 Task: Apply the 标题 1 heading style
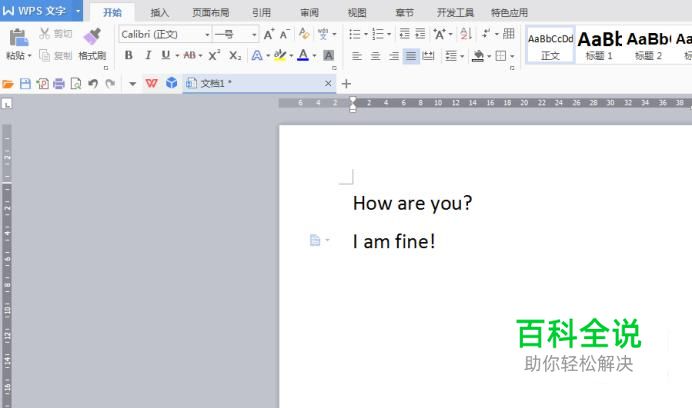click(x=599, y=46)
